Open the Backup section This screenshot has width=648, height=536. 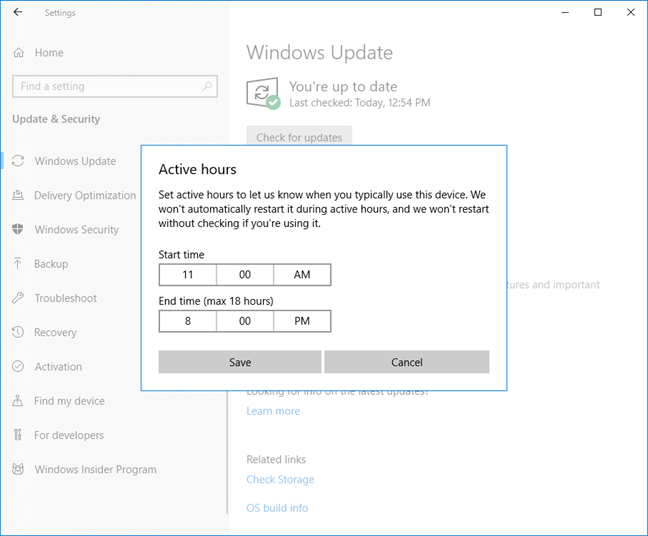pos(51,264)
